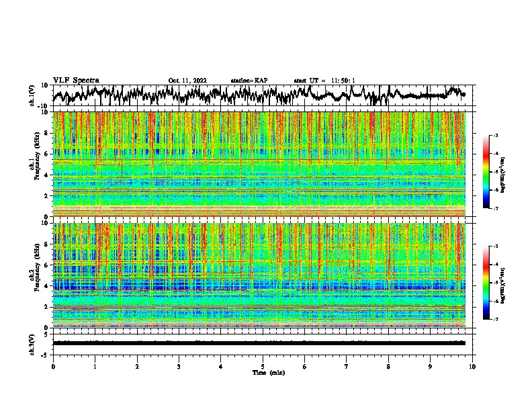
Task: Click the "5" minutes tick below ch.3
Action: click(263, 367)
